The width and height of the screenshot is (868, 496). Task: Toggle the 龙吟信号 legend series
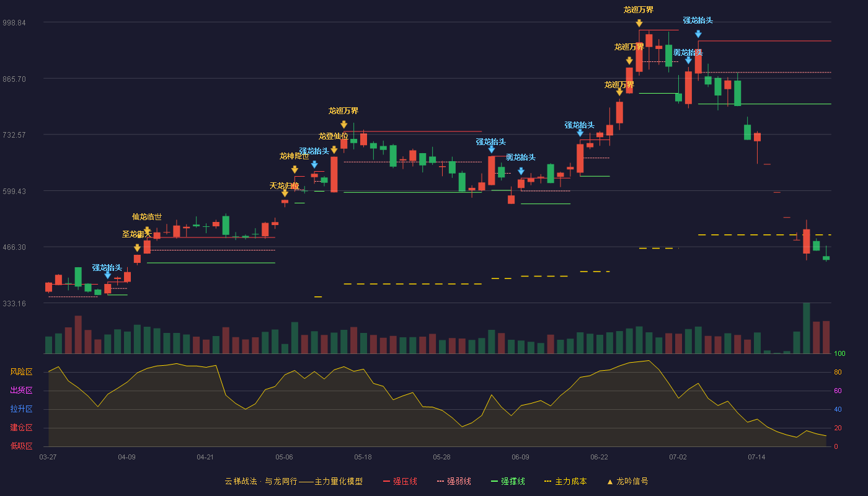click(x=627, y=481)
